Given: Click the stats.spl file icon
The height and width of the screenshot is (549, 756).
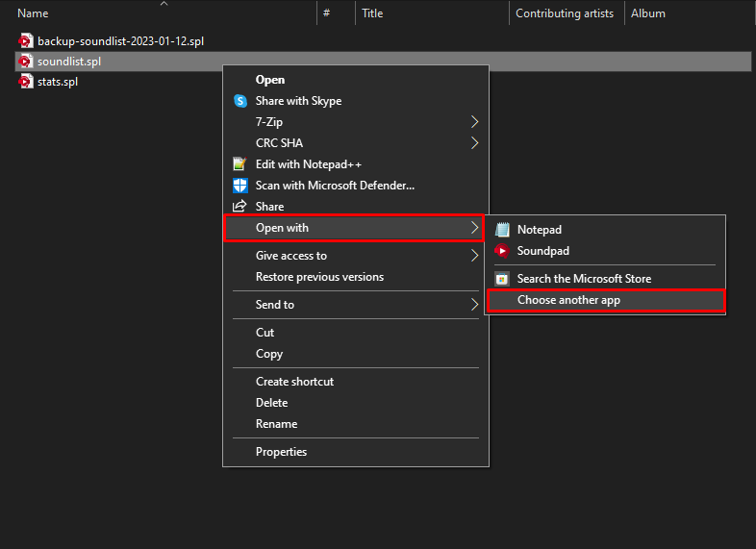Looking at the screenshot, I should [x=26, y=82].
